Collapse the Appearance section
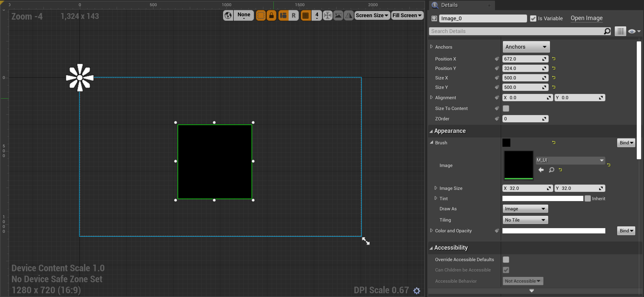This screenshot has width=644, height=297. (x=431, y=131)
